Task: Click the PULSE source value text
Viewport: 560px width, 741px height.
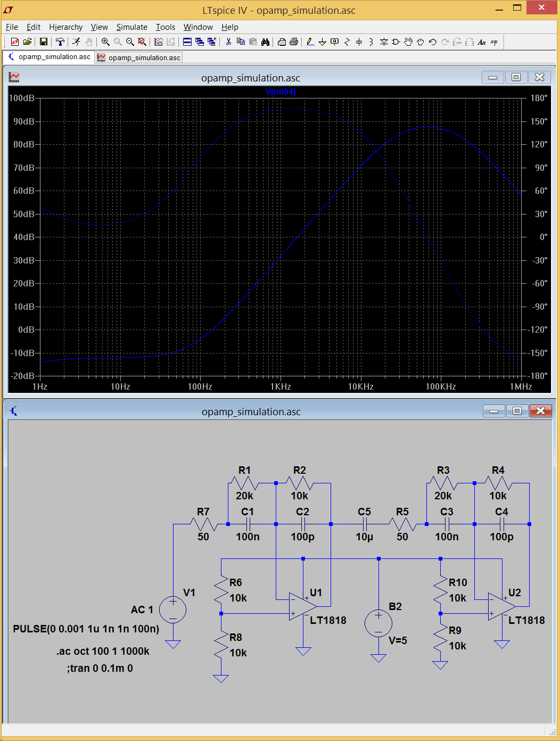Action: point(86,629)
